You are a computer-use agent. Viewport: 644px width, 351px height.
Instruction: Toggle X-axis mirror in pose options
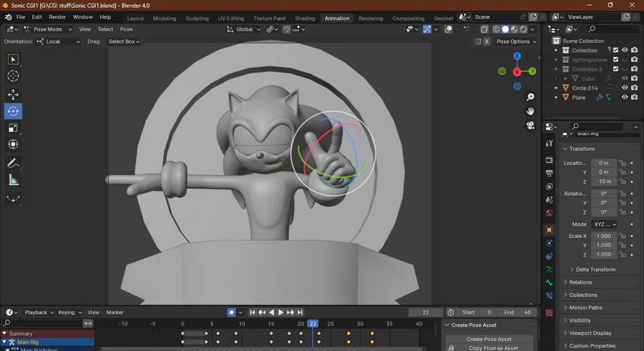pos(487,41)
